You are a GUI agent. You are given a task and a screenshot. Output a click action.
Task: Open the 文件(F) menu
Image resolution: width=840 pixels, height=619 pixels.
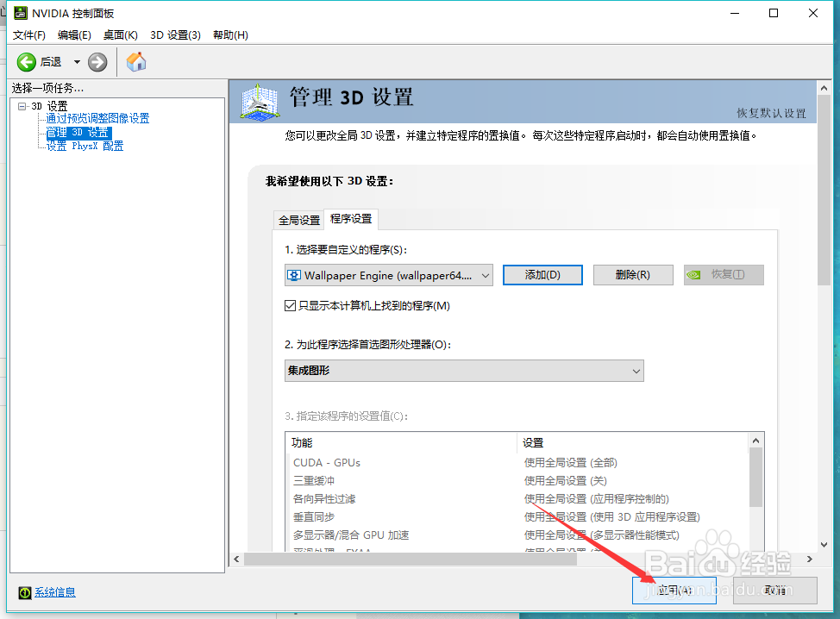point(29,34)
